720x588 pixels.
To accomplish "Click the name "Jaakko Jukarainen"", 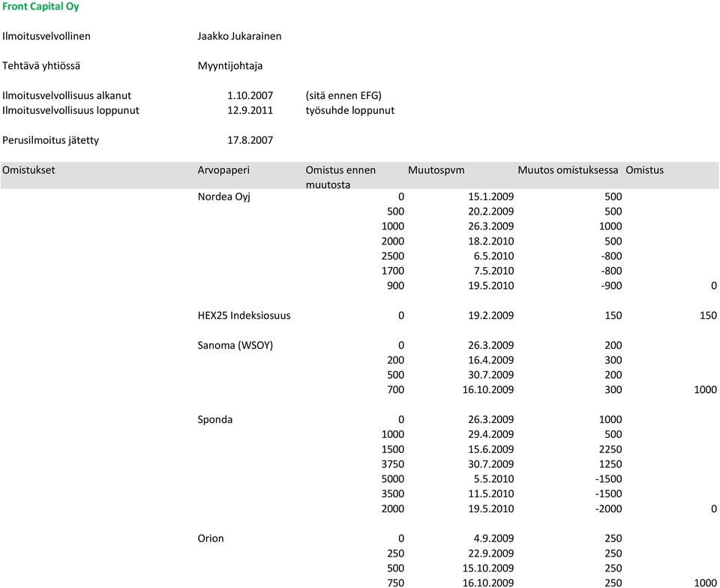I will point(239,36).
